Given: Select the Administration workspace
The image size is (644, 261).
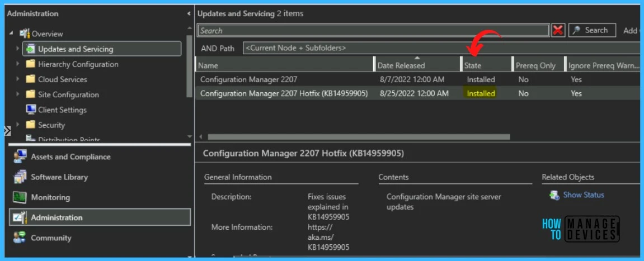Looking at the screenshot, I should point(100,217).
